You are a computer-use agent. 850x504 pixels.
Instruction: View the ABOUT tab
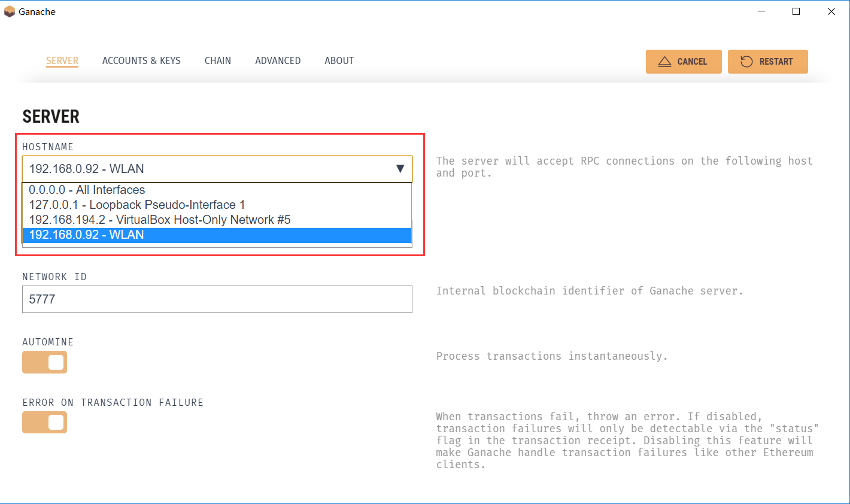click(x=339, y=60)
